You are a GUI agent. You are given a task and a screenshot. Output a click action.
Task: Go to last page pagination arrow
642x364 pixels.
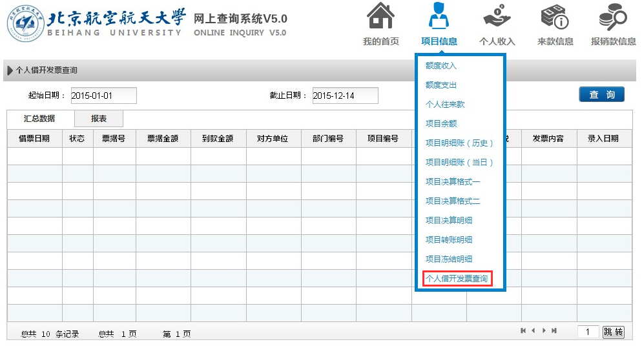(x=554, y=331)
